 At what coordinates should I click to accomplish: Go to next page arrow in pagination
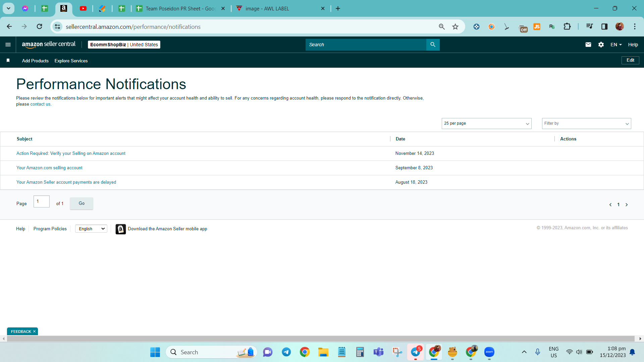click(x=627, y=204)
